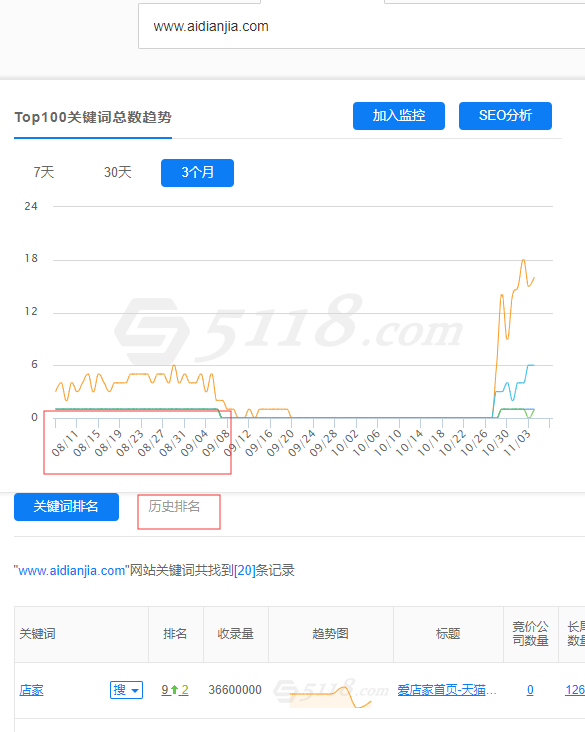Click the 店家 keyword link
The image size is (585, 732).
pyautogui.click(x=31, y=690)
